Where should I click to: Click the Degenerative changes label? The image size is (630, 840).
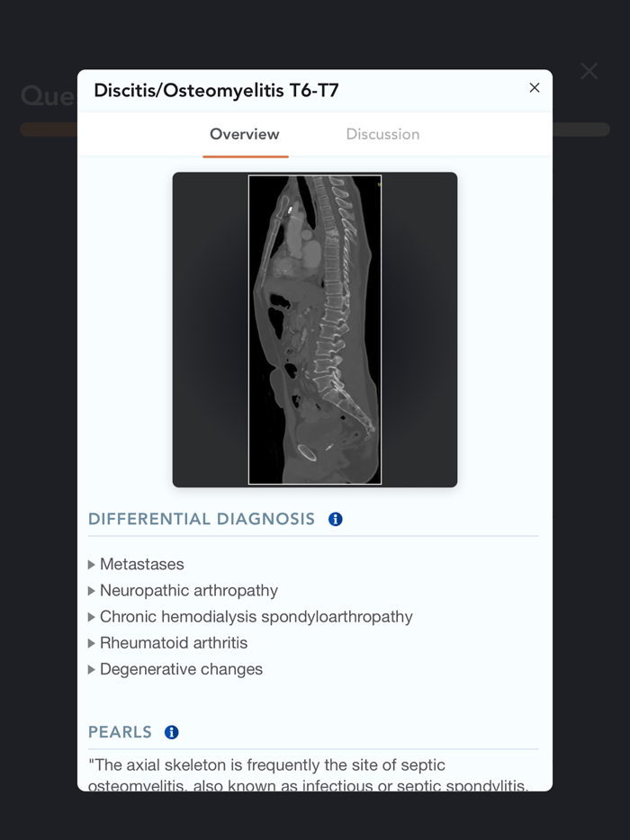183,669
